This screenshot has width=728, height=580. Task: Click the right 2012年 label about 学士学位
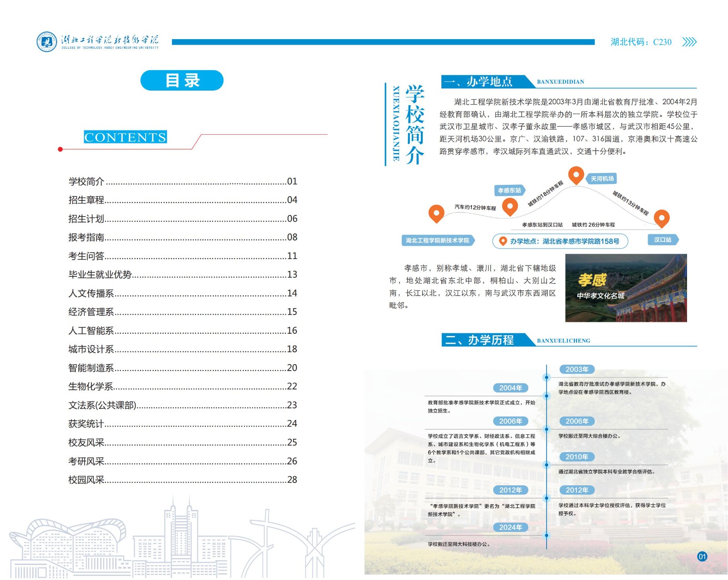click(x=577, y=490)
